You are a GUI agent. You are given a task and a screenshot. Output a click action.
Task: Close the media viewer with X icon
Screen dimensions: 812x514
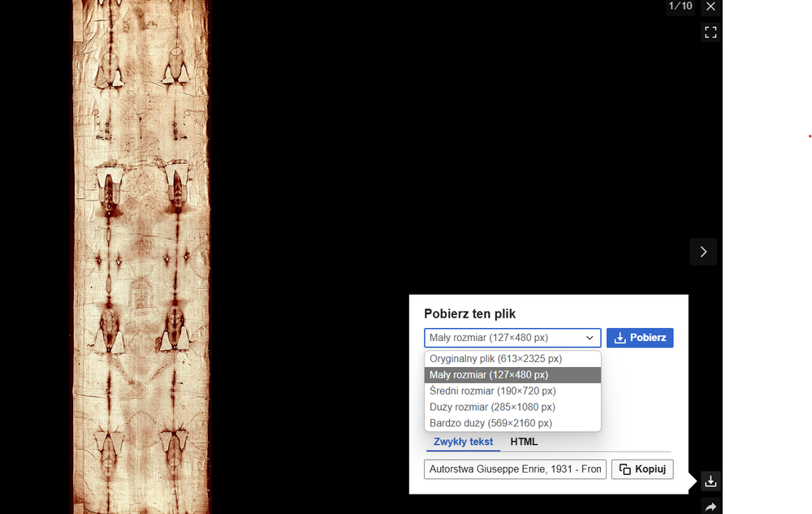tap(710, 6)
